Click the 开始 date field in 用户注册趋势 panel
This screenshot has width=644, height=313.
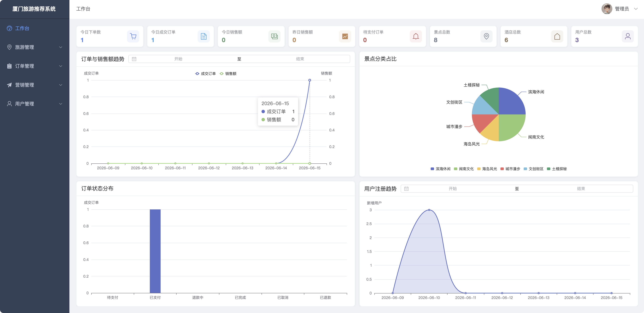[x=452, y=189]
